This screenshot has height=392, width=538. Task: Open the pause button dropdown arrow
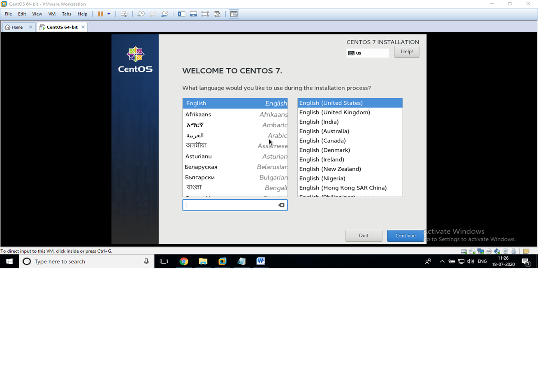[109, 14]
